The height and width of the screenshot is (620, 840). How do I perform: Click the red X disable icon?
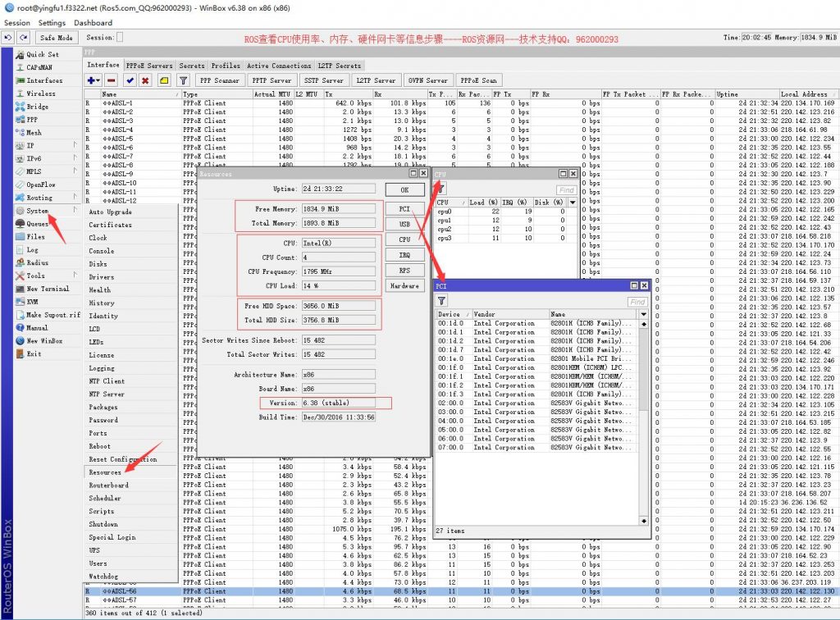(x=145, y=80)
